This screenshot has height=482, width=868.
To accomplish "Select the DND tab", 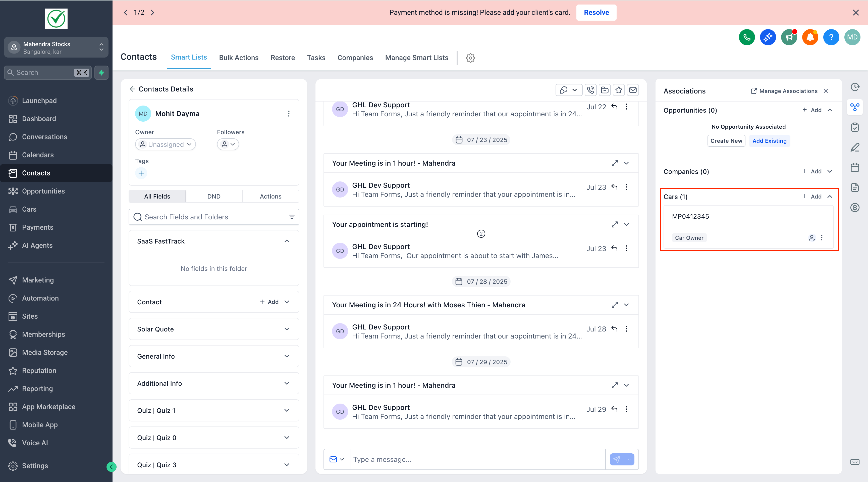I will tap(214, 197).
